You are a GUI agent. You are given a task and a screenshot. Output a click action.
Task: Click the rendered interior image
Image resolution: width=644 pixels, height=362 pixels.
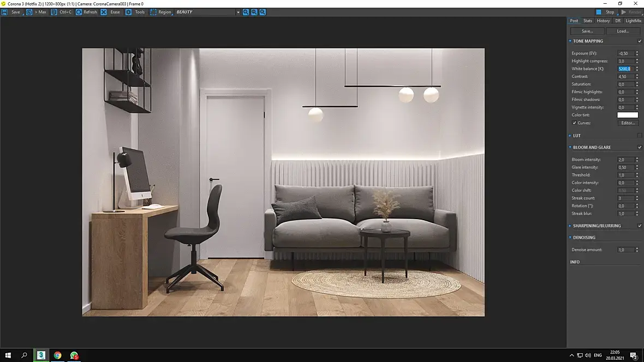[x=283, y=182]
